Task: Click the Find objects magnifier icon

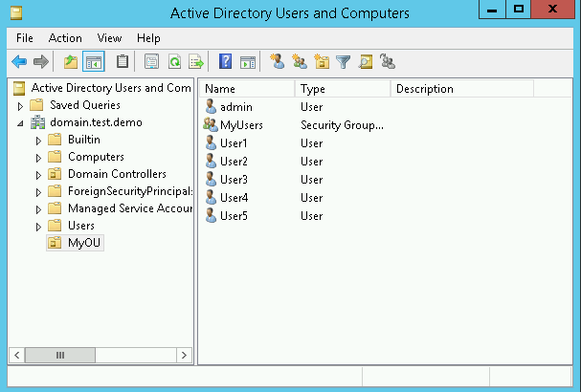Action: point(366,61)
